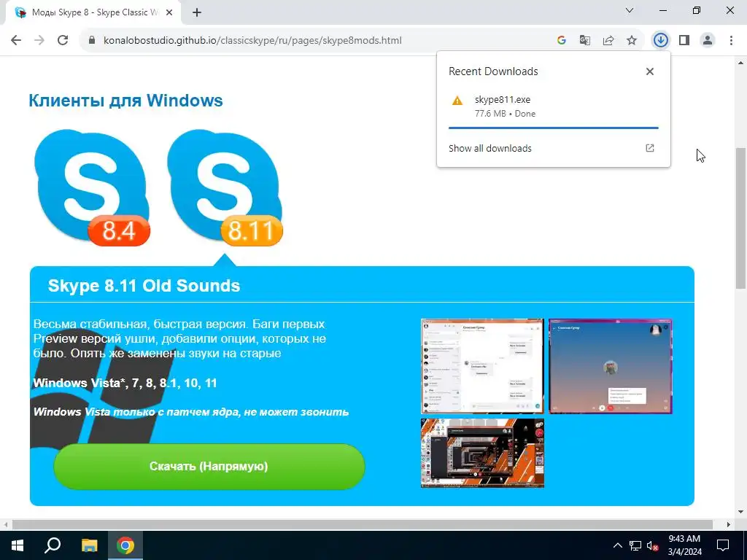Open skype811.exe download entry
This screenshot has width=747, height=560.
(554, 106)
